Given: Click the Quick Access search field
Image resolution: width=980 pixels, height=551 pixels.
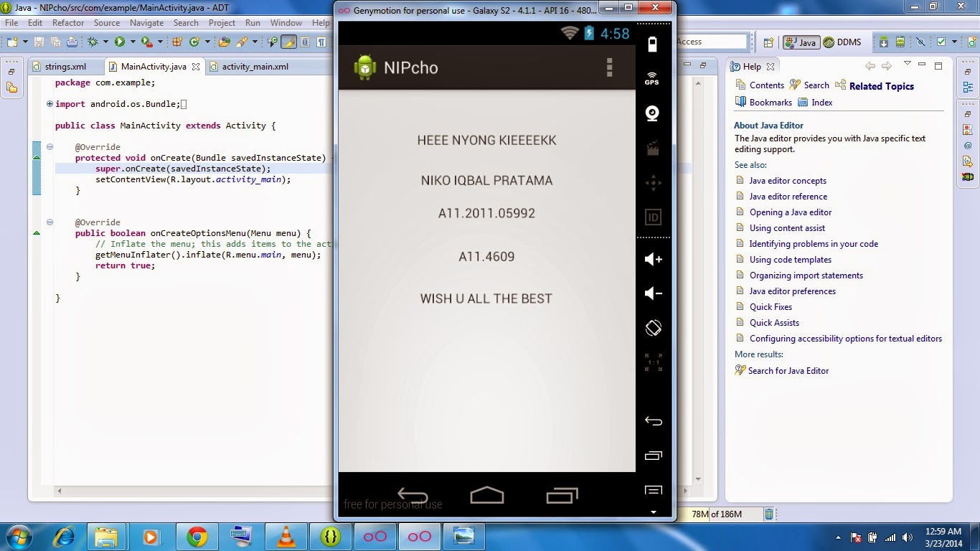Looking at the screenshot, I should click(711, 42).
